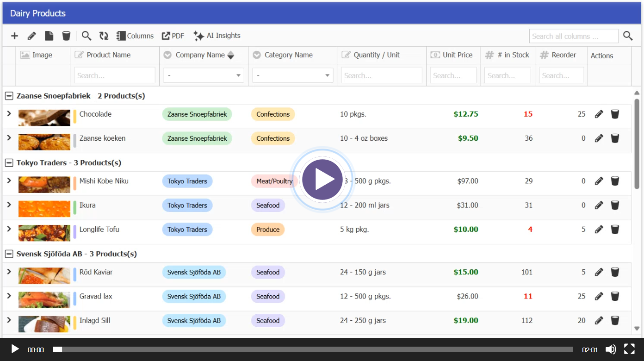Delete the Zaanse koeken row

615,138
